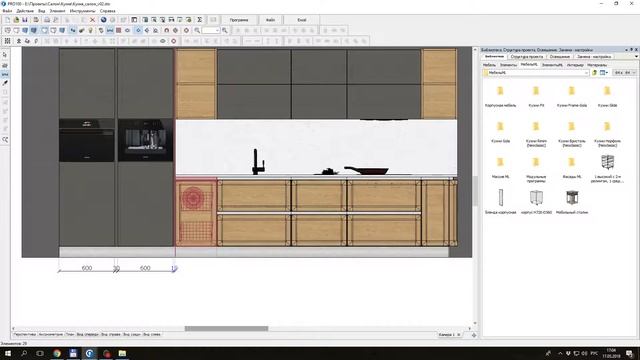The width and height of the screenshot is (640, 360).
Task: Click the Open file icon in toolbar
Action: pos(16,20)
